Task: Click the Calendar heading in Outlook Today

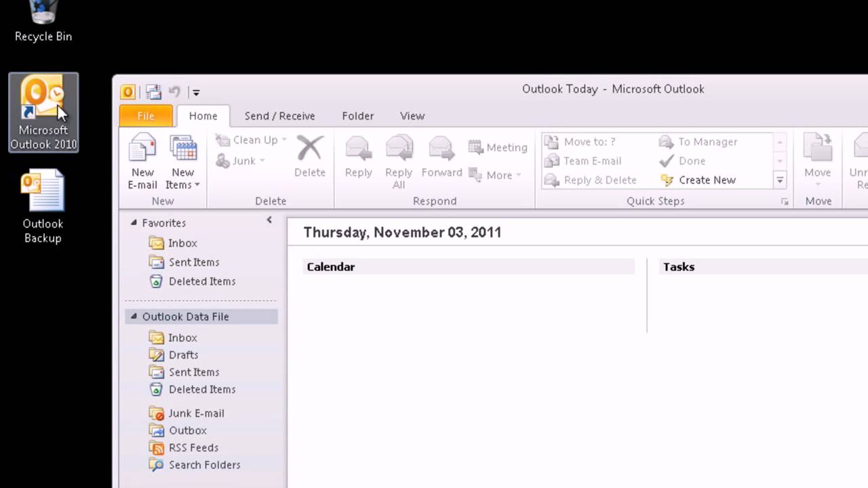Action: click(331, 266)
